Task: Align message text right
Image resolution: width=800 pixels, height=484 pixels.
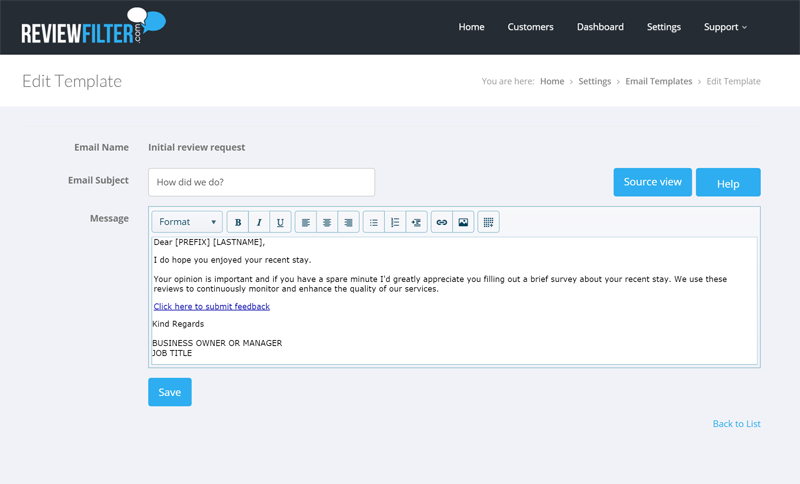Action: [348, 222]
